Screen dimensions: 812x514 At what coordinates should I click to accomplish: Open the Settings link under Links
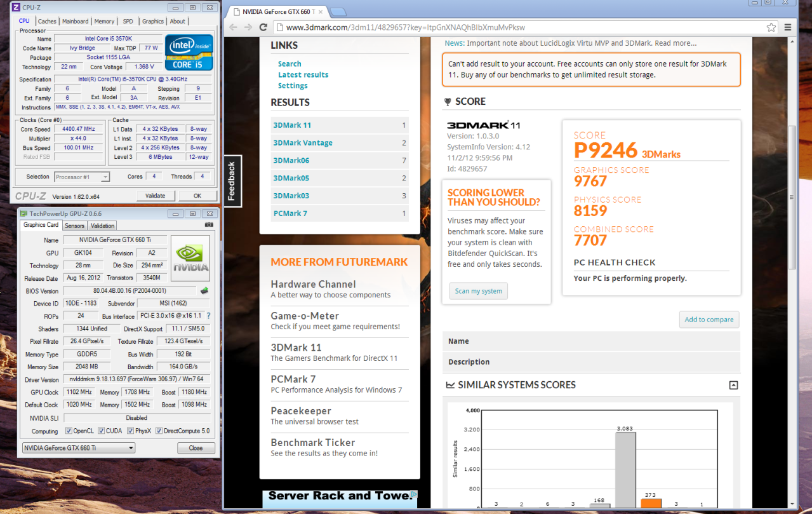coord(293,86)
